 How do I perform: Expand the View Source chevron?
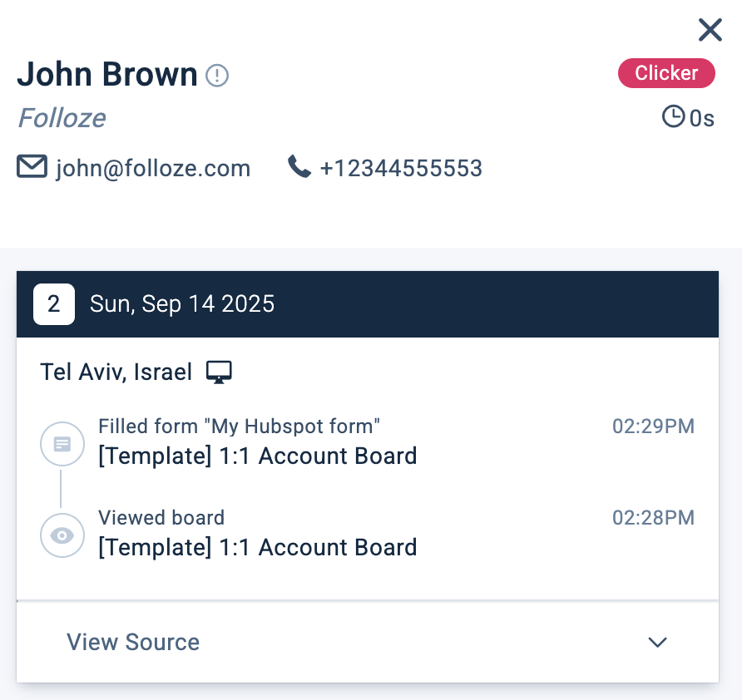(657, 642)
